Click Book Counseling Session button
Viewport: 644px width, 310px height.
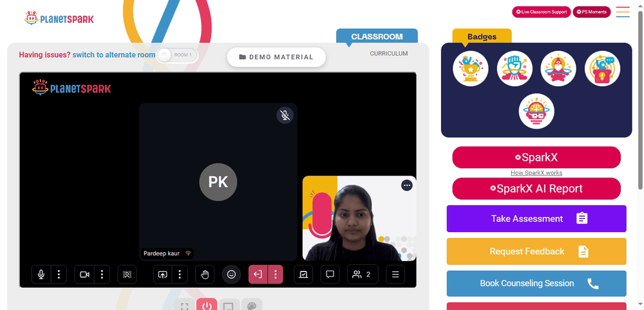[536, 284]
